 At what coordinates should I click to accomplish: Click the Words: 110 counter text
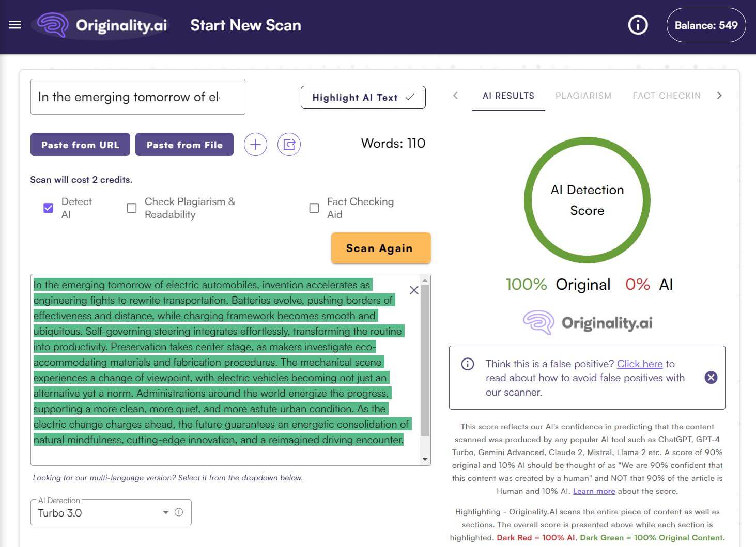[393, 143]
